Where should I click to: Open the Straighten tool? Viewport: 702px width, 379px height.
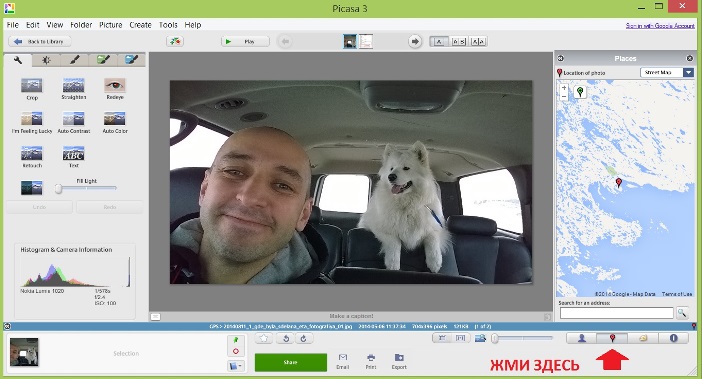tap(73, 89)
